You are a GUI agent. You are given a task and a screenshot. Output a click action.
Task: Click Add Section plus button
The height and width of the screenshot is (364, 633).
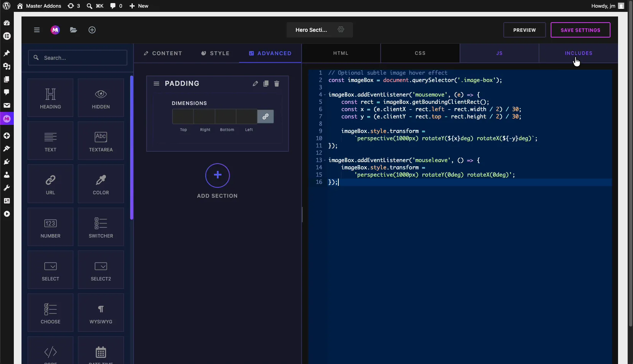click(218, 175)
